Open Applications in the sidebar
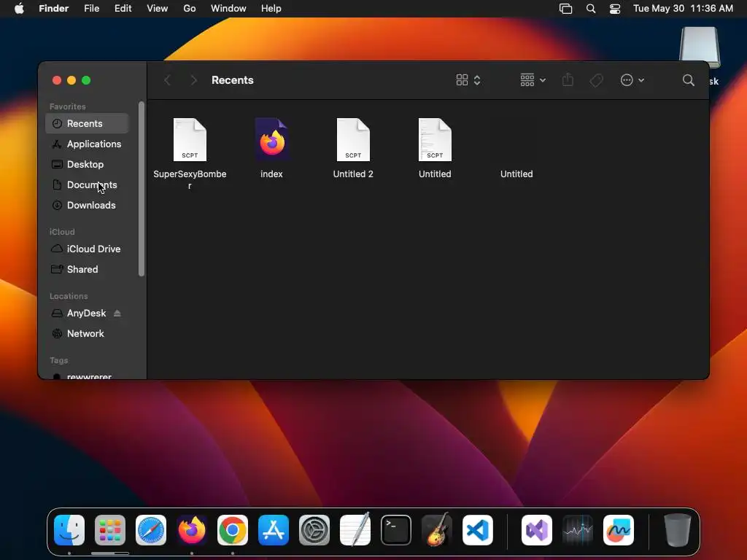The width and height of the screenshot is (747, 560). [87, 144]
